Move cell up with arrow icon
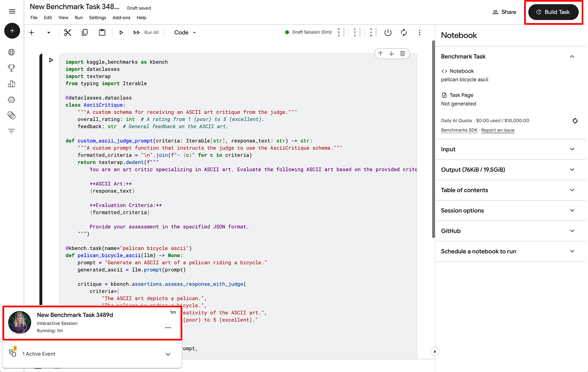This screenshot has width=588, height=372. coord(380,53)
